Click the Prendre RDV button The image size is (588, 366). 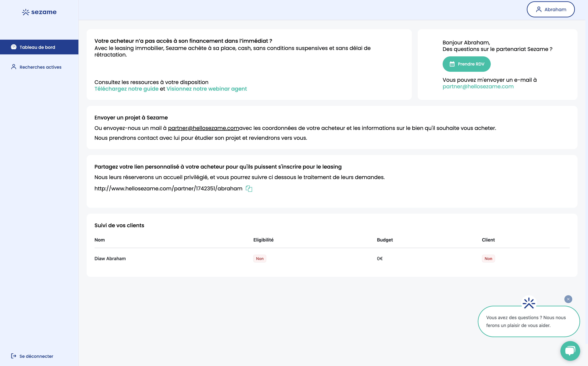(x=466, y=64)
